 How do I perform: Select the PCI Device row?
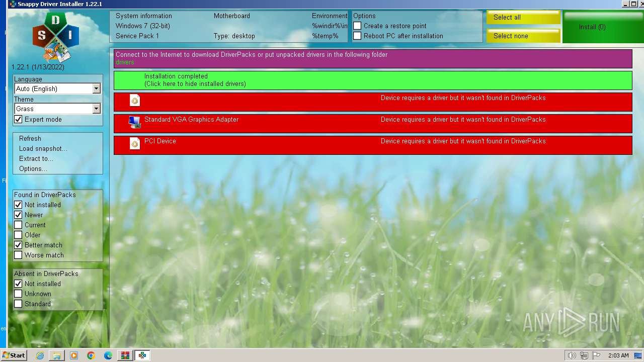pos(373,145)
